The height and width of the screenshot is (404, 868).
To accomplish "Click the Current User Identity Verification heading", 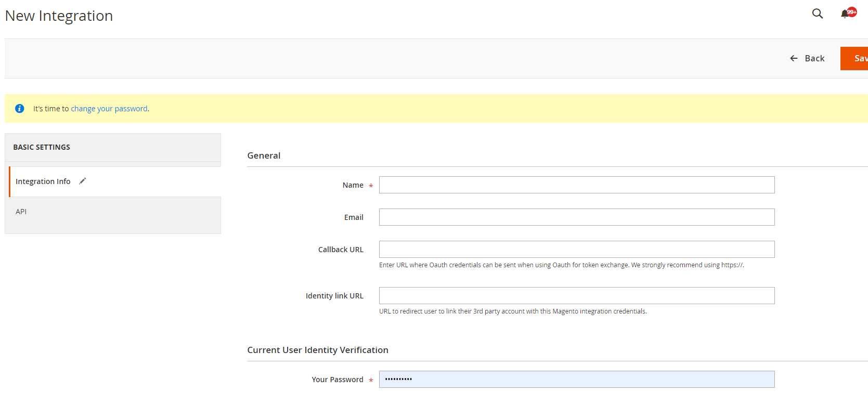I will (x=318, y=350).
